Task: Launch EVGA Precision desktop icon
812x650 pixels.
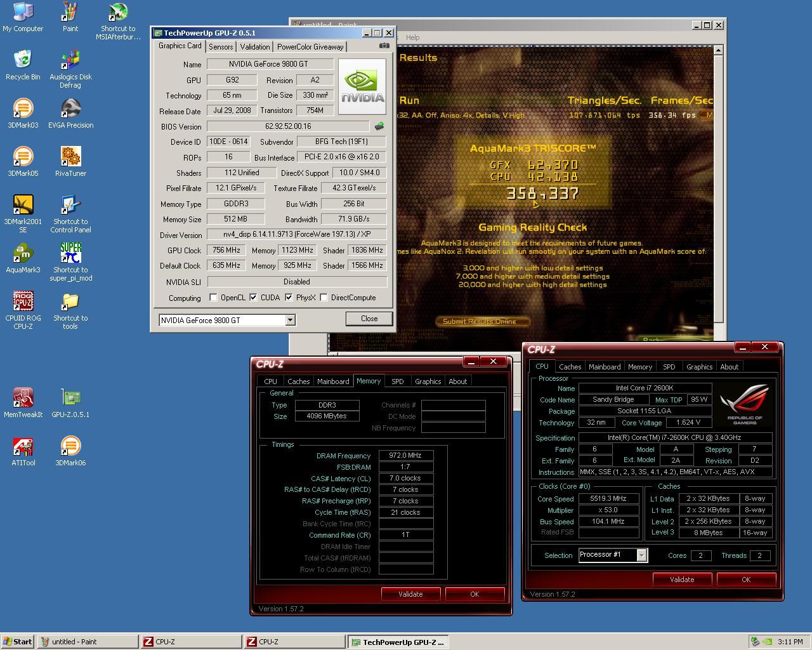Action: click(x=70, y=114)
